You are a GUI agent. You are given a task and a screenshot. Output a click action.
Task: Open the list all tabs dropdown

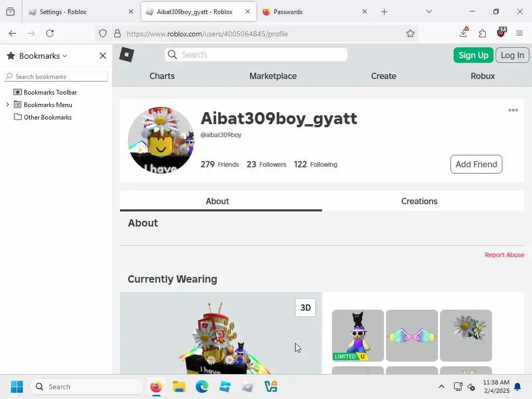point(429,11)
